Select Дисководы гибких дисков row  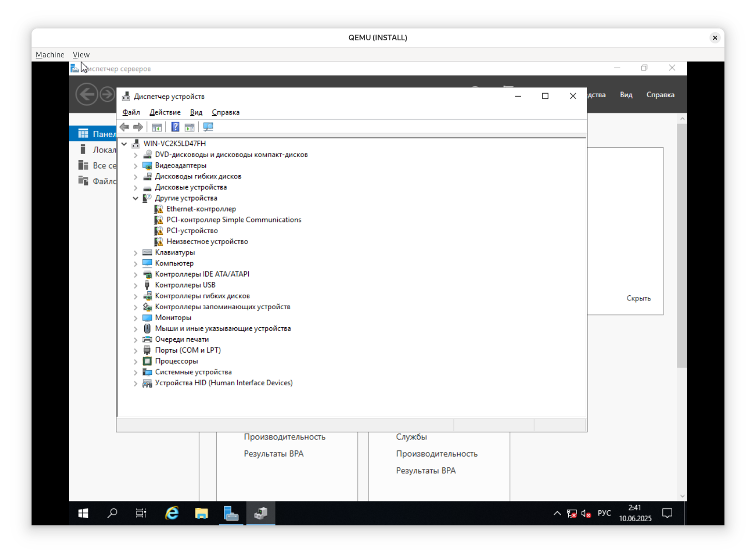pos(198,176)
